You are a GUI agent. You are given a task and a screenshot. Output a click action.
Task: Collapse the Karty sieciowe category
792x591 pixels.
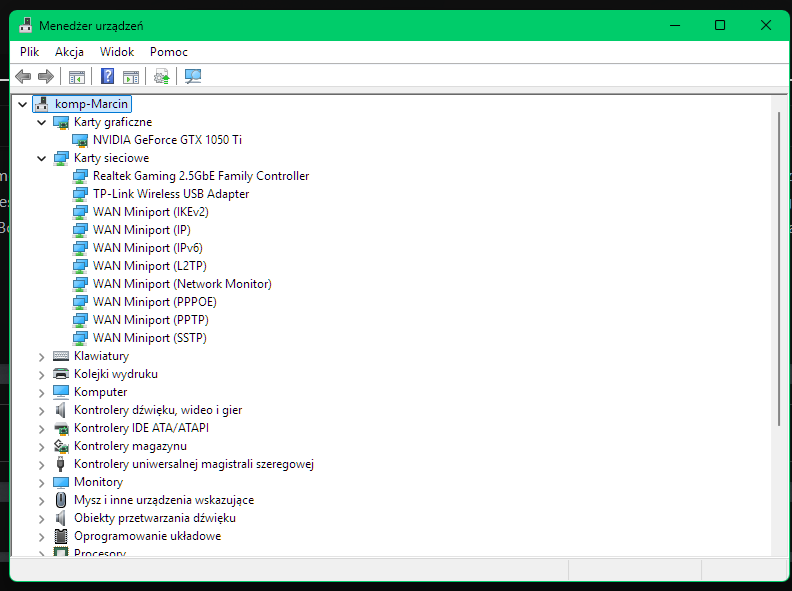41,158
